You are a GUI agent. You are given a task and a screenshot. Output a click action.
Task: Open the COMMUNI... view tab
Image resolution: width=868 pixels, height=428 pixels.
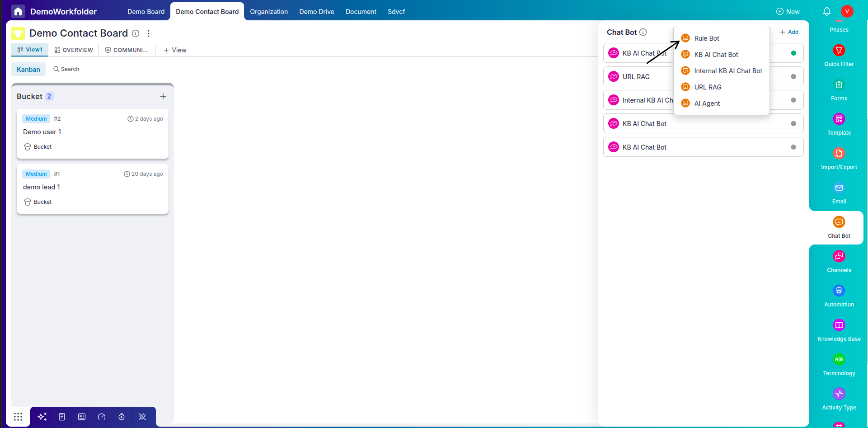point(127,50)
